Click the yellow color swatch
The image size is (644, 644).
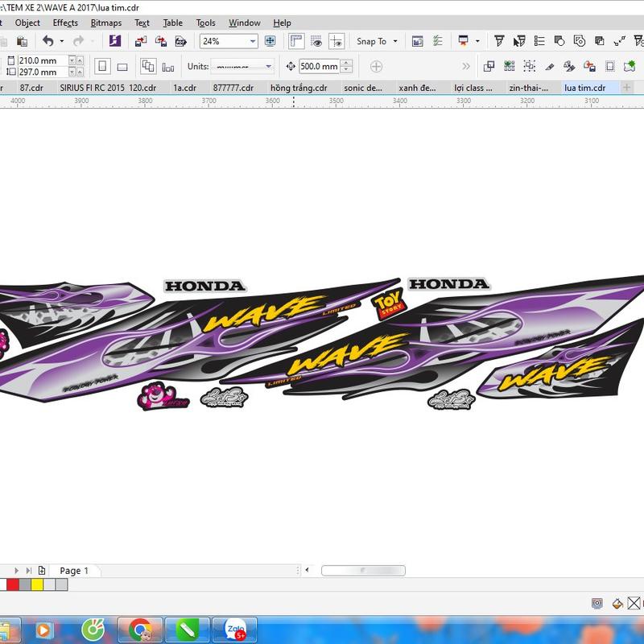point(37,584)
